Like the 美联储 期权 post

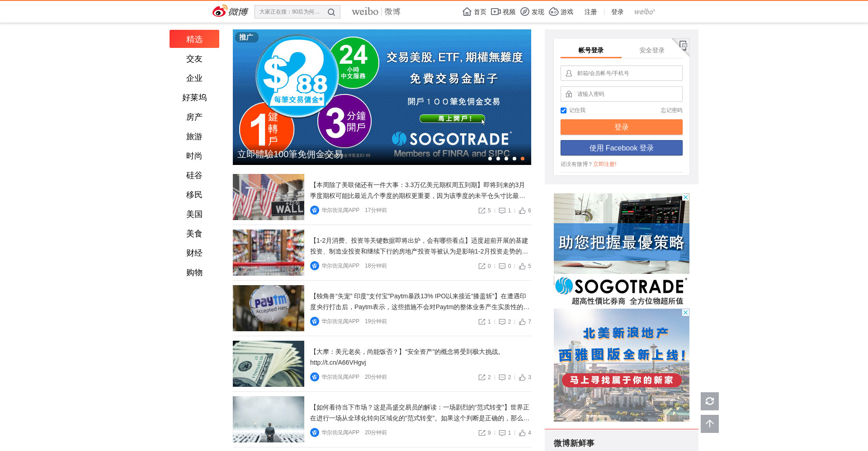point(522,211)
